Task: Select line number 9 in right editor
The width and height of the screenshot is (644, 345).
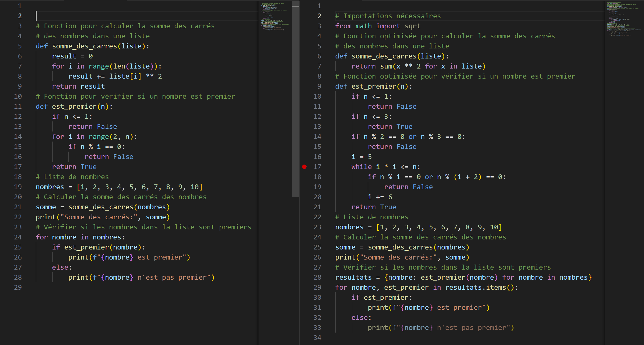Action: click(x=319, y=86)
